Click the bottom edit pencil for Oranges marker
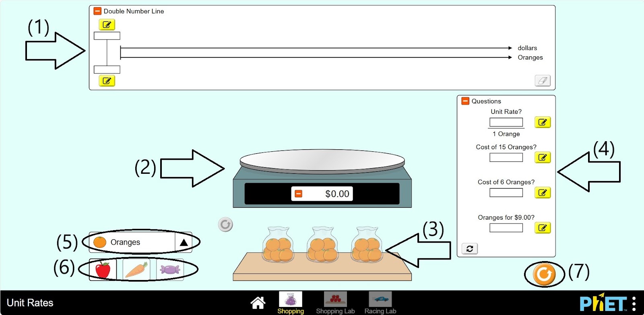 click(107, 81)
